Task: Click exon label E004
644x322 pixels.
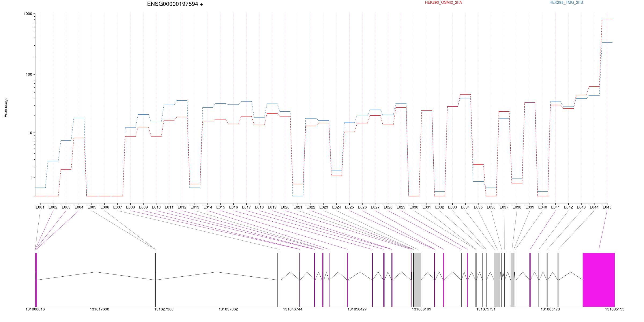Action: point(79,207)
